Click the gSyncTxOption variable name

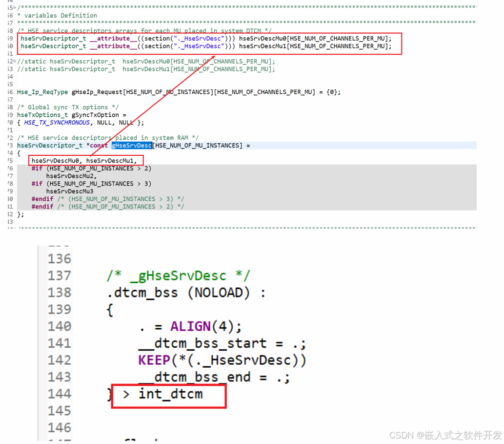tap(96, 115)
